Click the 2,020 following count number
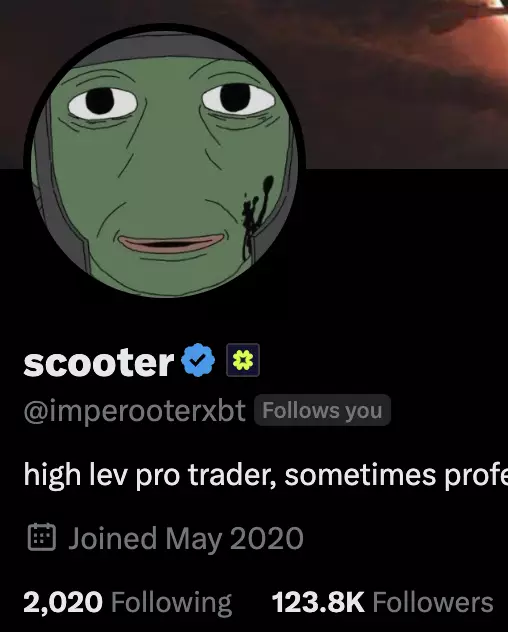 click(63, 602)
